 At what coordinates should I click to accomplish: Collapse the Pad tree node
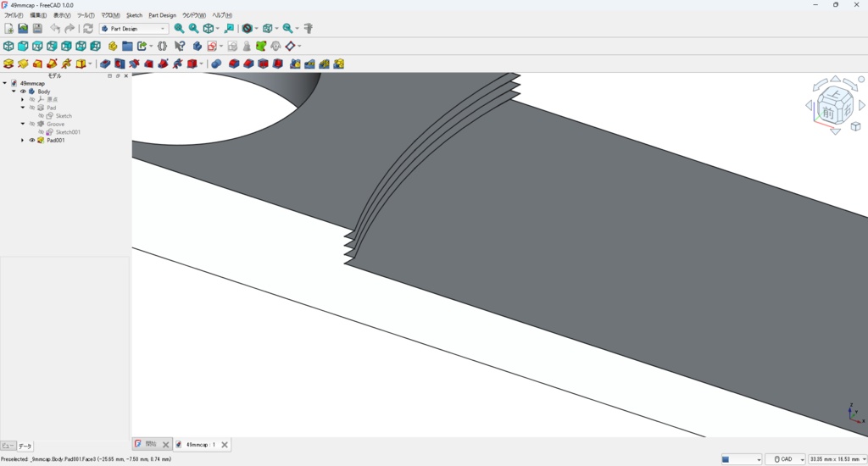click(x=23, y=108)
